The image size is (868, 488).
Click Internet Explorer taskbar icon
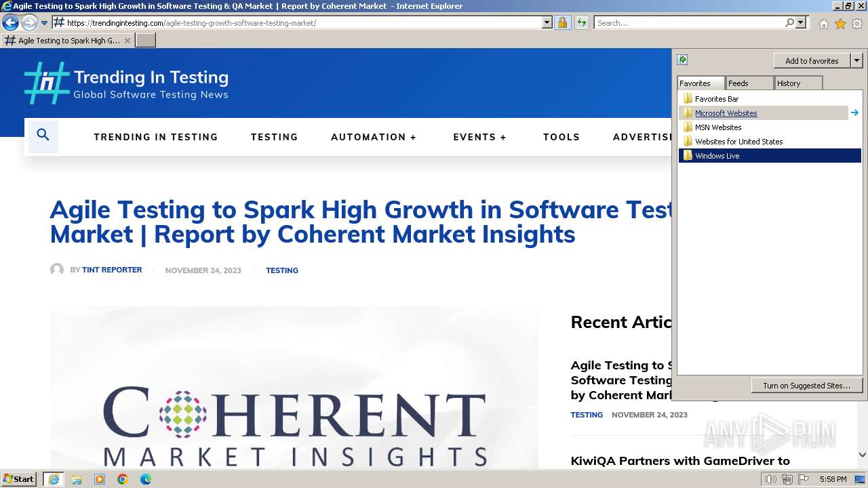(54, 479)
